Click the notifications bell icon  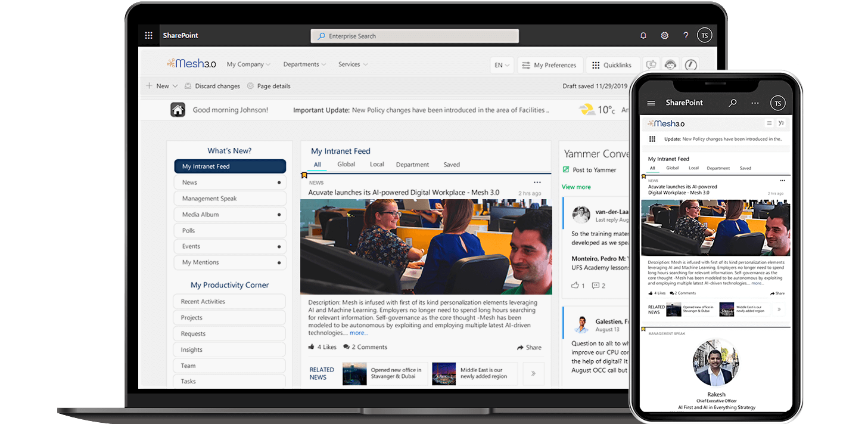(643, 35)
